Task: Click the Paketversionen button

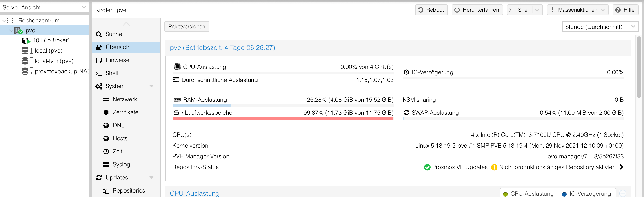Action: point(187,27)
